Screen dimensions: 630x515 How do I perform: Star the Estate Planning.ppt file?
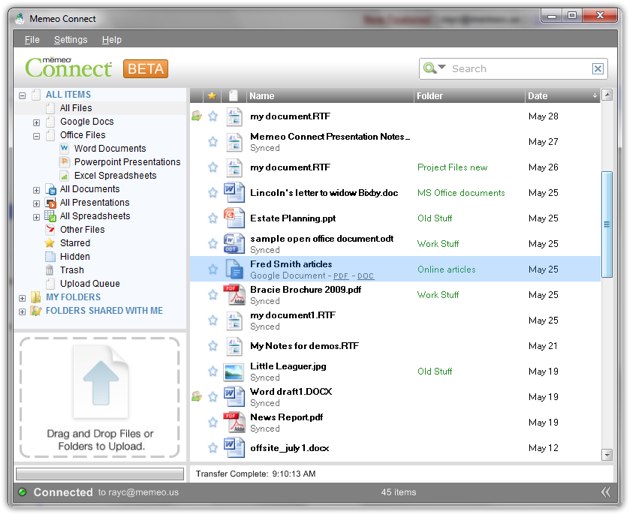213,218
